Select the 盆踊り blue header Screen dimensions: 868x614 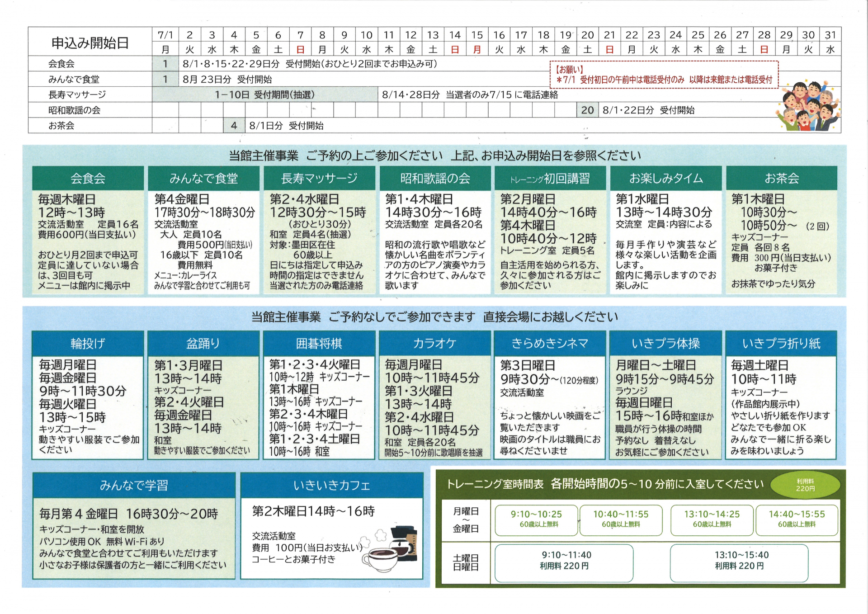[x=203, y=344]
